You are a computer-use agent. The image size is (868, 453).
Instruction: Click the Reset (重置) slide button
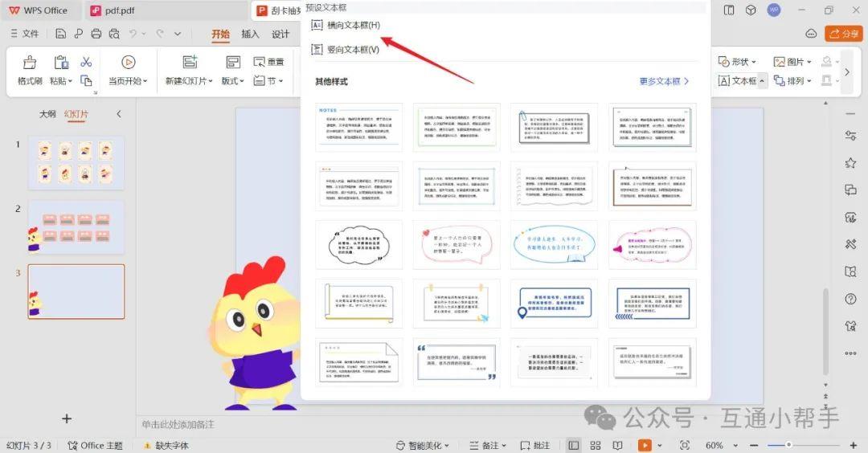[268, 62]
